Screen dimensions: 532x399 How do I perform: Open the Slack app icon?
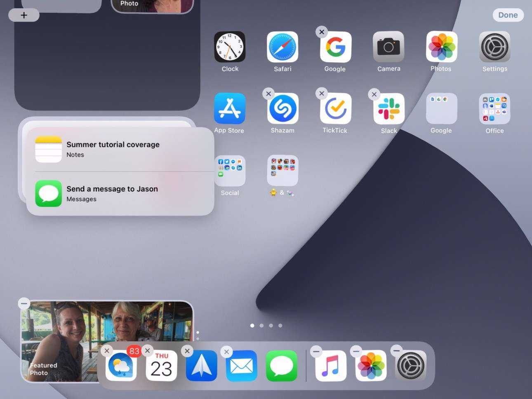pos(388,109)
